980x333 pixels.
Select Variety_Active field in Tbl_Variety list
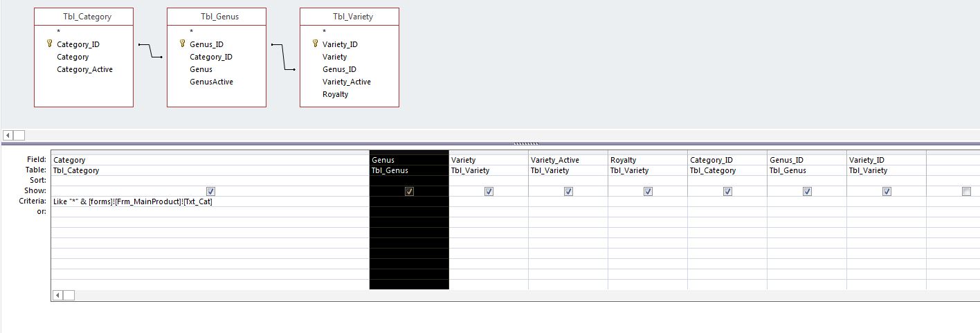coord(347,82)
